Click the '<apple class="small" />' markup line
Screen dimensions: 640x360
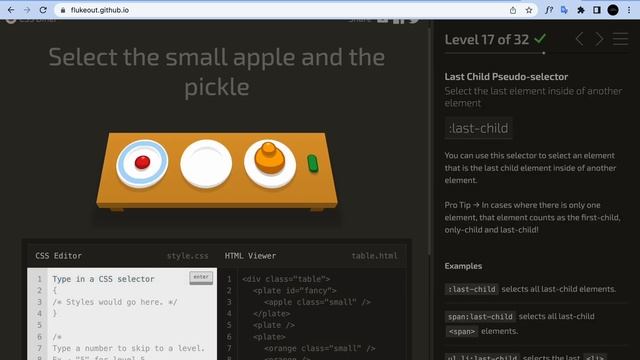click(x=317, y=302)
